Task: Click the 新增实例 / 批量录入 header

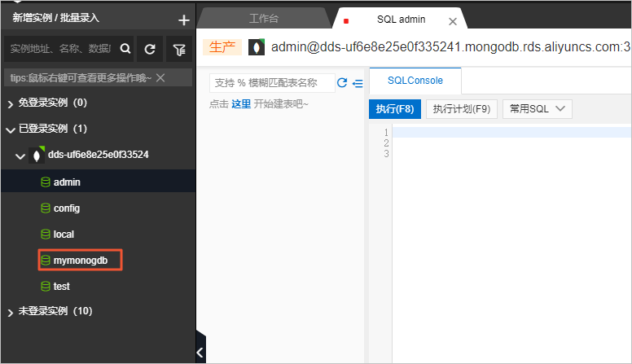Action: coord(55,18)
